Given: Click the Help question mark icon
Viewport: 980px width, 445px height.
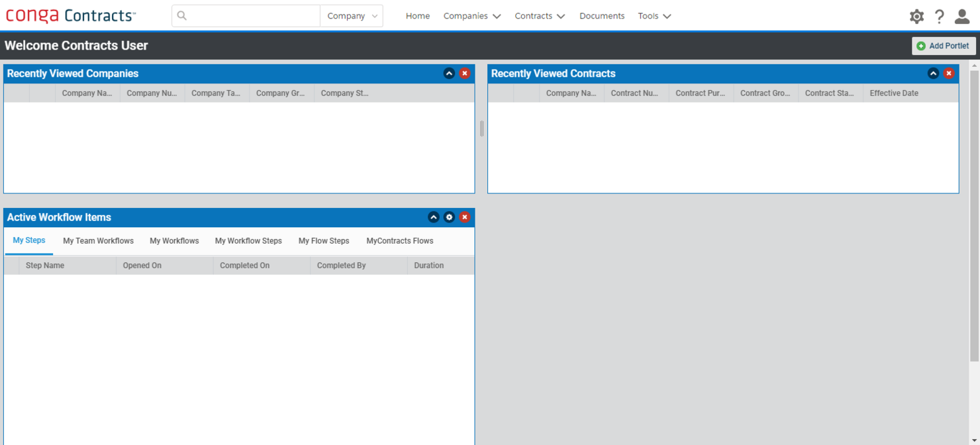Looking at the screenshot, I should point(939,16).
